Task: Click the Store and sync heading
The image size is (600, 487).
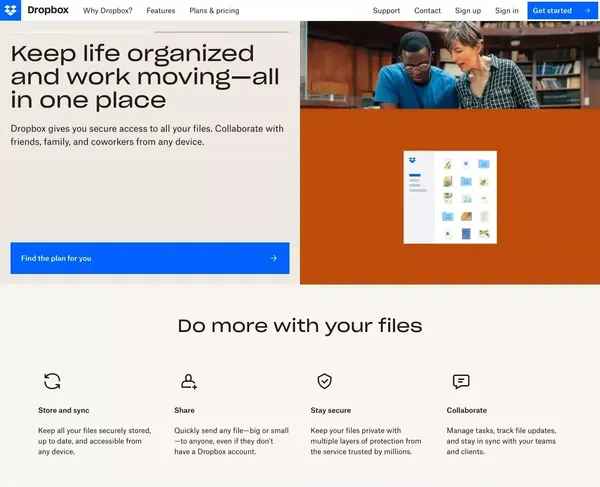Action: point(64,410)
